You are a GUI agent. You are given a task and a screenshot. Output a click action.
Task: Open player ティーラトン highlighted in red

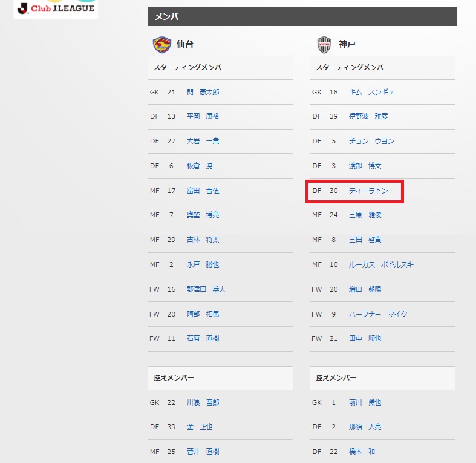click(368, 191)
